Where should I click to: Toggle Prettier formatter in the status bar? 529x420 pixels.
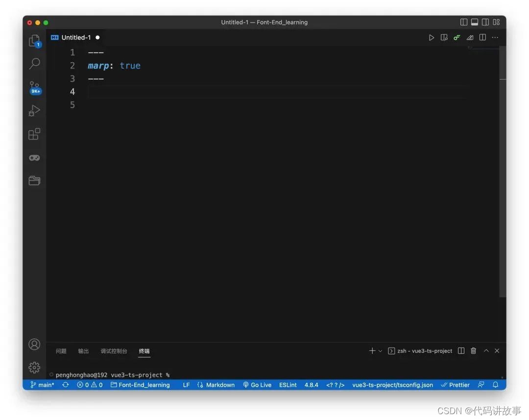click(x=455, y=385)
